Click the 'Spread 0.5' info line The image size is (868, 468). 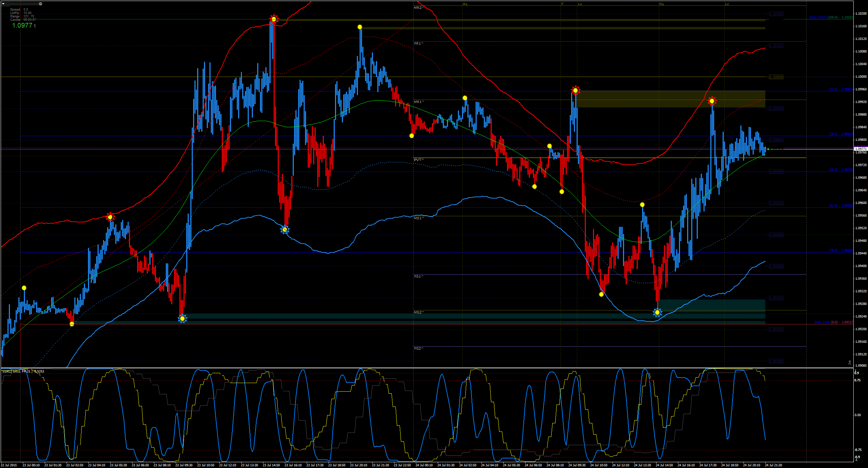pos(19,10)
